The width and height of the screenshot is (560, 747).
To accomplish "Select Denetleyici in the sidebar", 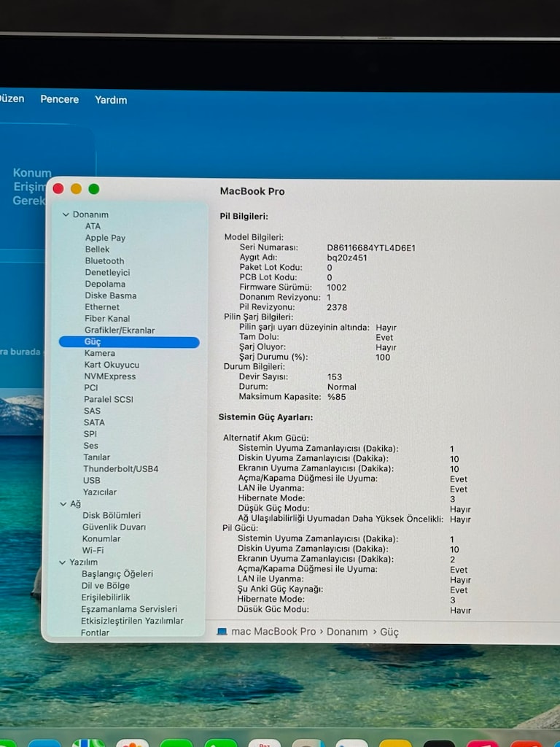I will tap(107, 273).
